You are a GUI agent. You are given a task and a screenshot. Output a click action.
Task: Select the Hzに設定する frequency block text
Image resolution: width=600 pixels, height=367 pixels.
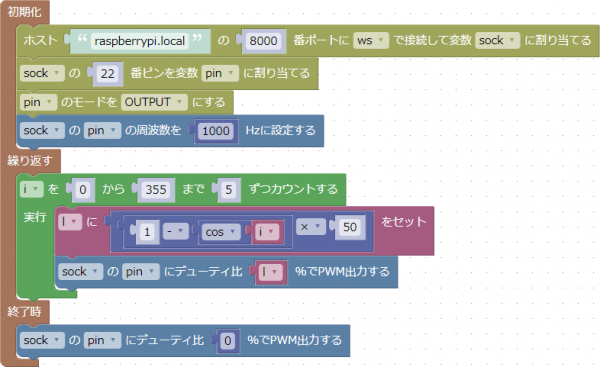[280, 130]
